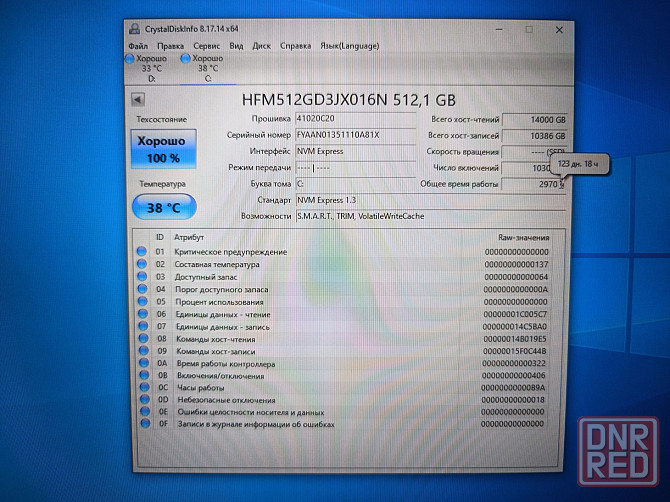Click the Хорошо 100 % health status button
The height and width of the screenshot is (502, 670).
[163, 151]
